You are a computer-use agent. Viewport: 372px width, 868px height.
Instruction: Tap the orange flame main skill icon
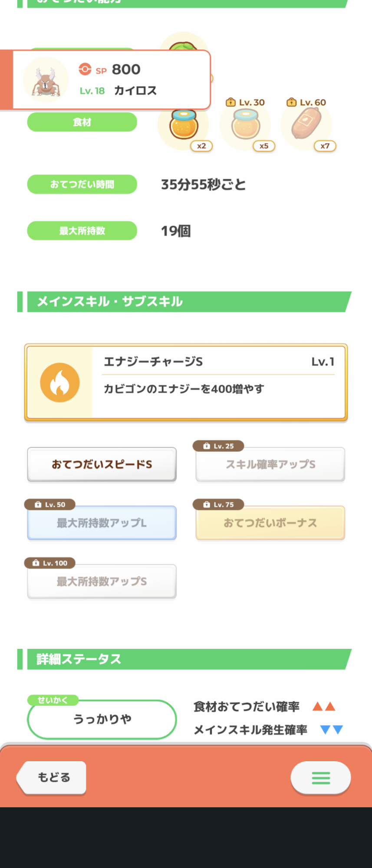60,382
